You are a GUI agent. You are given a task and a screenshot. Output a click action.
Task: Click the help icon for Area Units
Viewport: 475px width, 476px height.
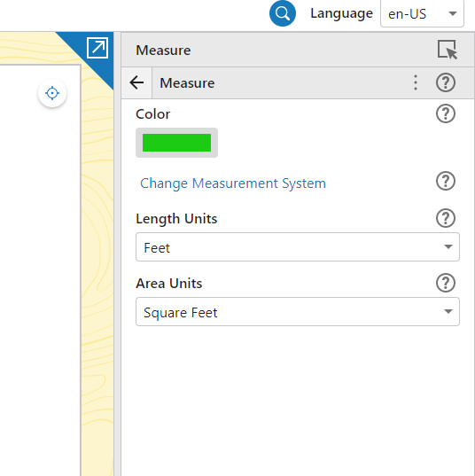[445, 283]
